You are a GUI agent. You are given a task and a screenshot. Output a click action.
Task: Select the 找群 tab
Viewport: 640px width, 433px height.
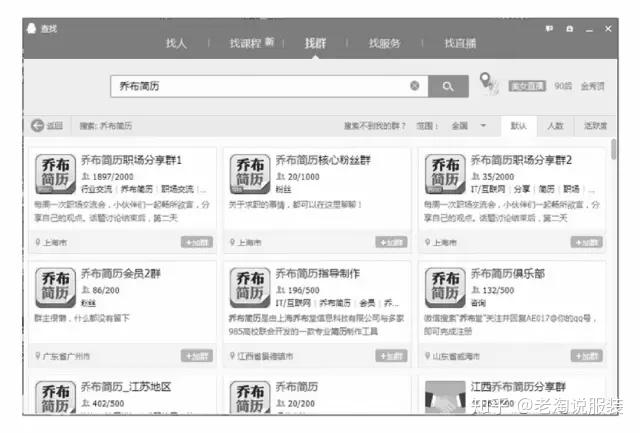click(x=316, y=43)
